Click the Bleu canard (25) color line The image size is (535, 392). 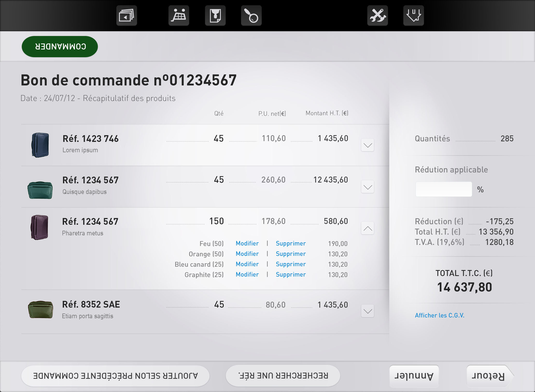click(x=199, y=264)
